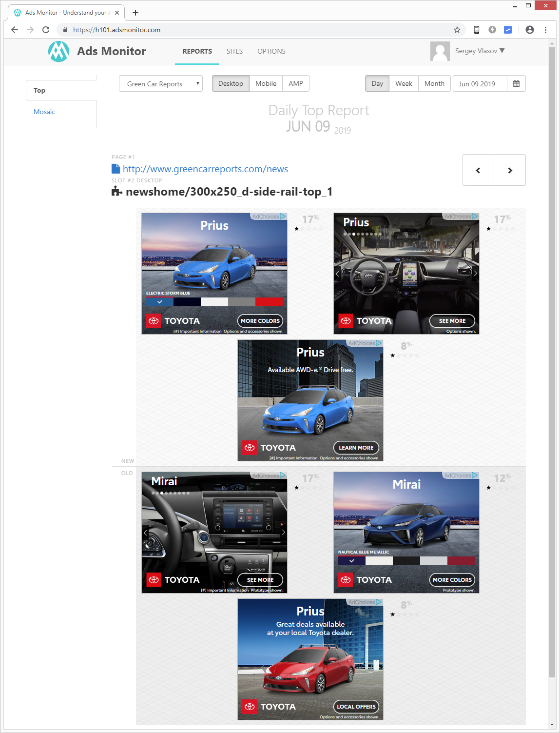Select the Top sidebar tab

(x=61, y=90)
